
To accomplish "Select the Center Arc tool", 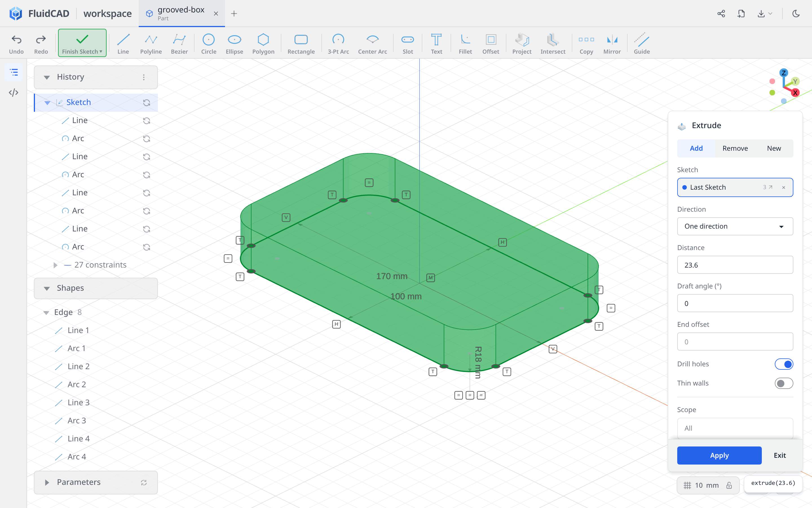I will click(372, 43).
